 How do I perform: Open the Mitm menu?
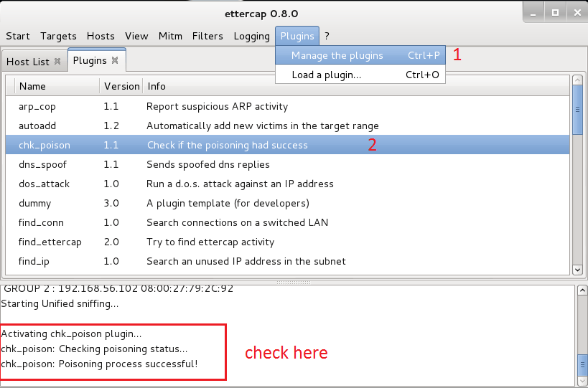point(170,36)
